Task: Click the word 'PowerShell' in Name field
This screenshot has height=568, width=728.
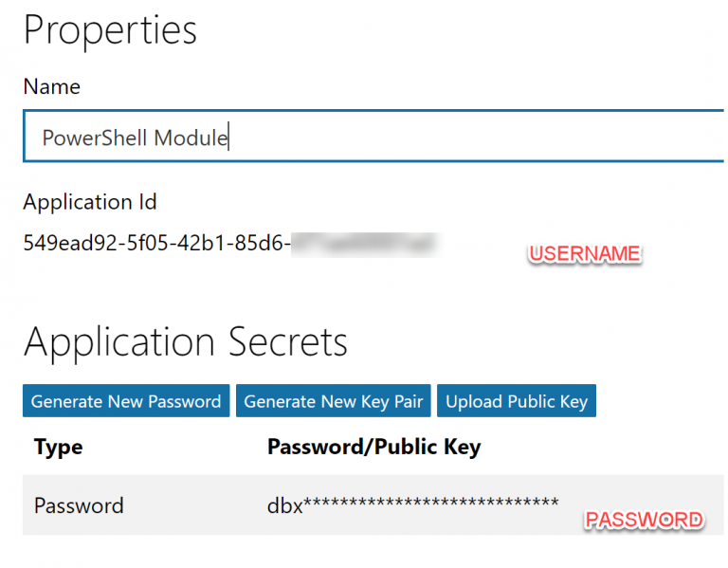Action: [x=95, y=137]
